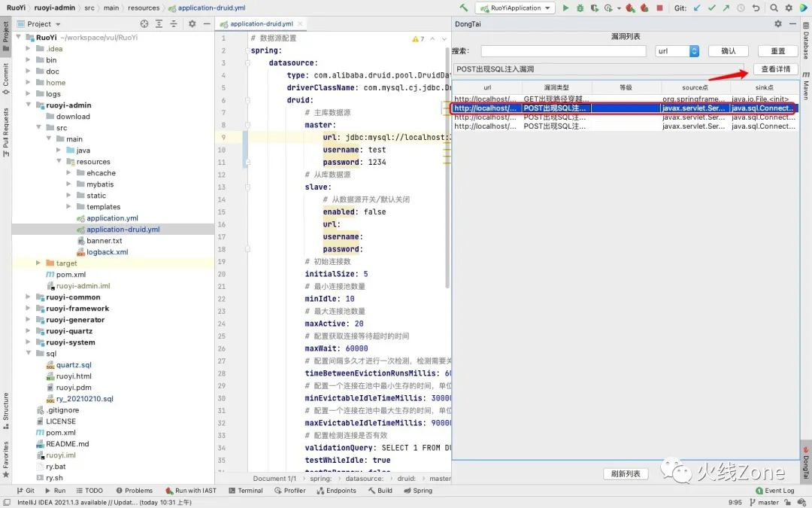Screen dimensions: 812x508
Task: Click the Build project hammer icon
Action: [x=464, y=8]
